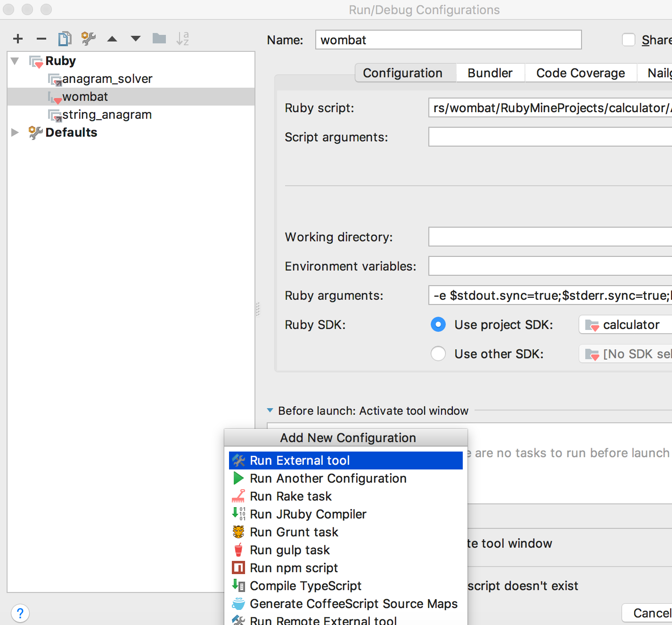
Task: Choose Run Rake task from the menu
Action: 291,496
